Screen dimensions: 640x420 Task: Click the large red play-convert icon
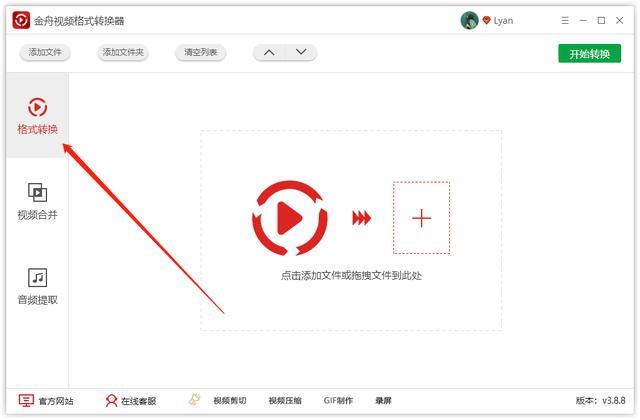coord(290,217)
